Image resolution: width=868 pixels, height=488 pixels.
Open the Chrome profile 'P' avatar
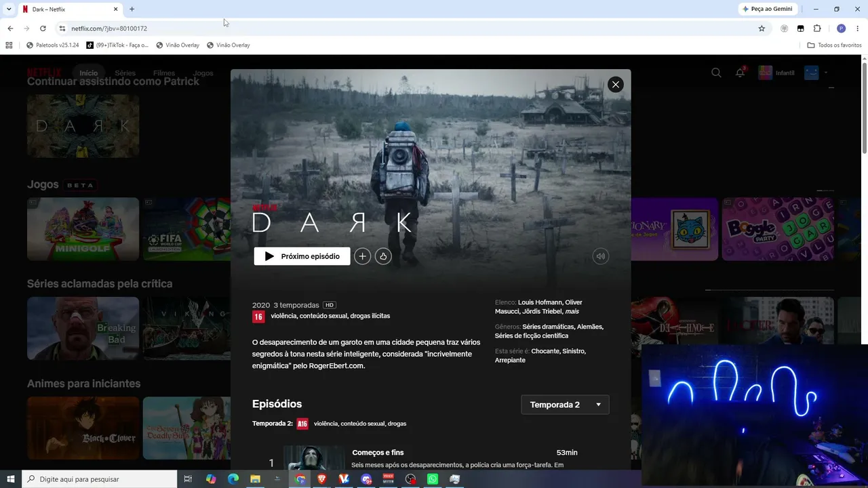tap(841, 28)
